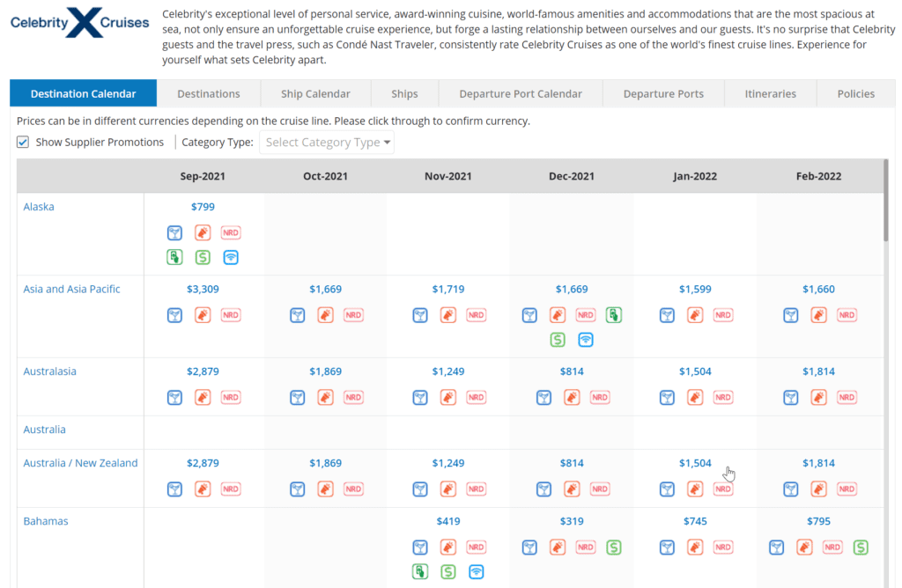This screenshot has height=588, width=902.
Task: Click the Alaska row cocktail drinks icon
Action: [174, 232]
